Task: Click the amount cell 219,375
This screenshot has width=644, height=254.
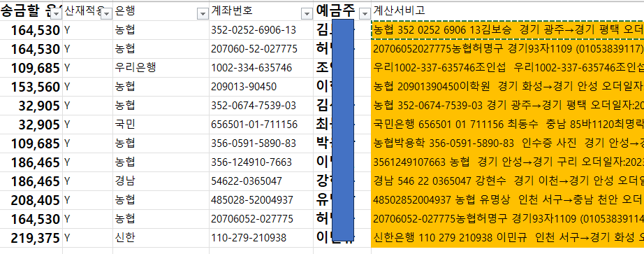Action: 31,239
